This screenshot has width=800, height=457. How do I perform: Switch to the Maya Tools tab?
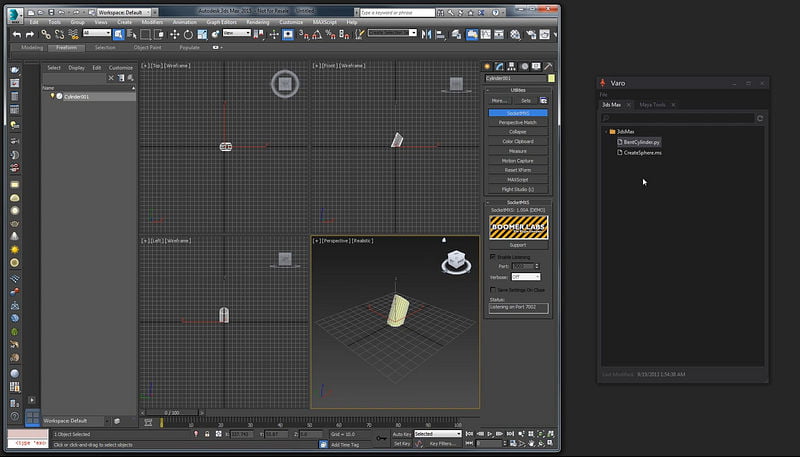(x=651, y=104)
